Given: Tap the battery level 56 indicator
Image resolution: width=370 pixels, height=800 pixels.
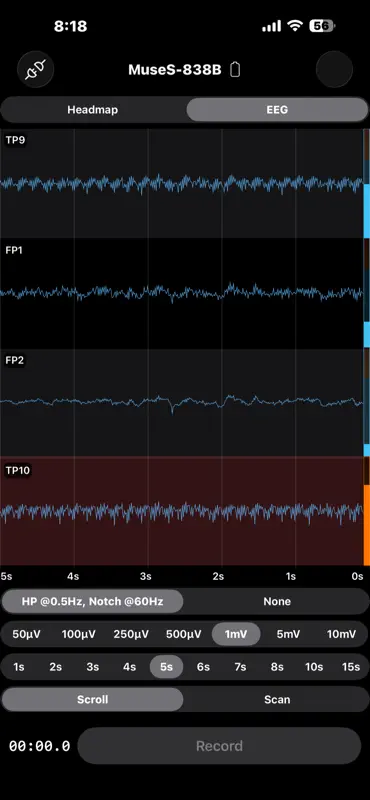Looking at the screenshot, I should (x=322, y=26).
